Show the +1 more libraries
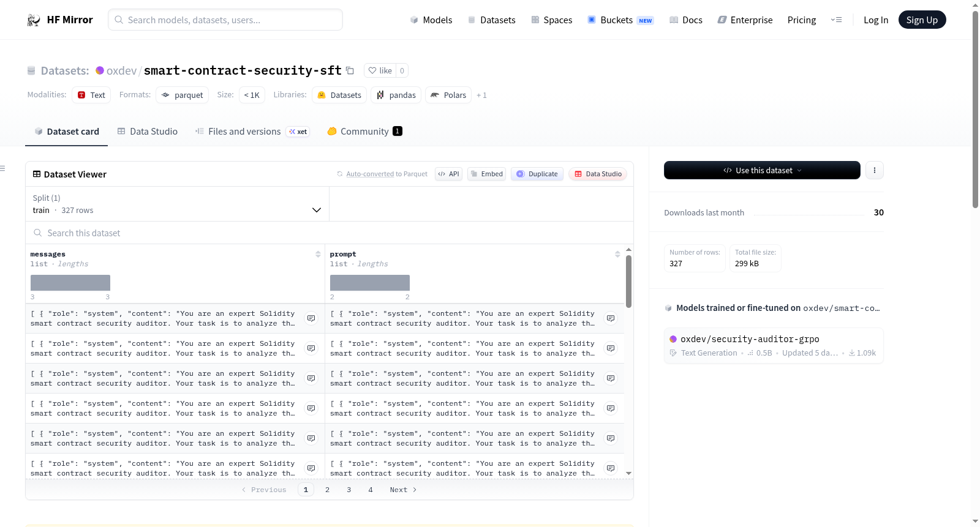The width and height of the screenshot is (980, 527). click(481, 95)
